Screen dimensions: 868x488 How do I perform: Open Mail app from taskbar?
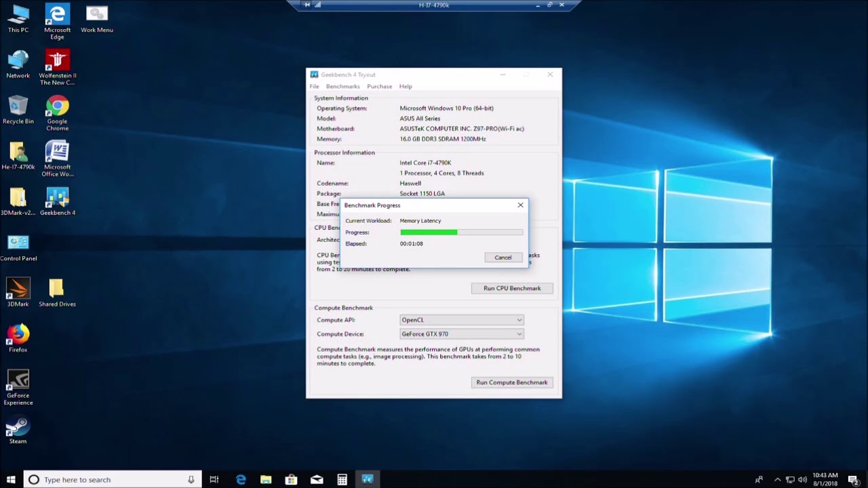317,479
